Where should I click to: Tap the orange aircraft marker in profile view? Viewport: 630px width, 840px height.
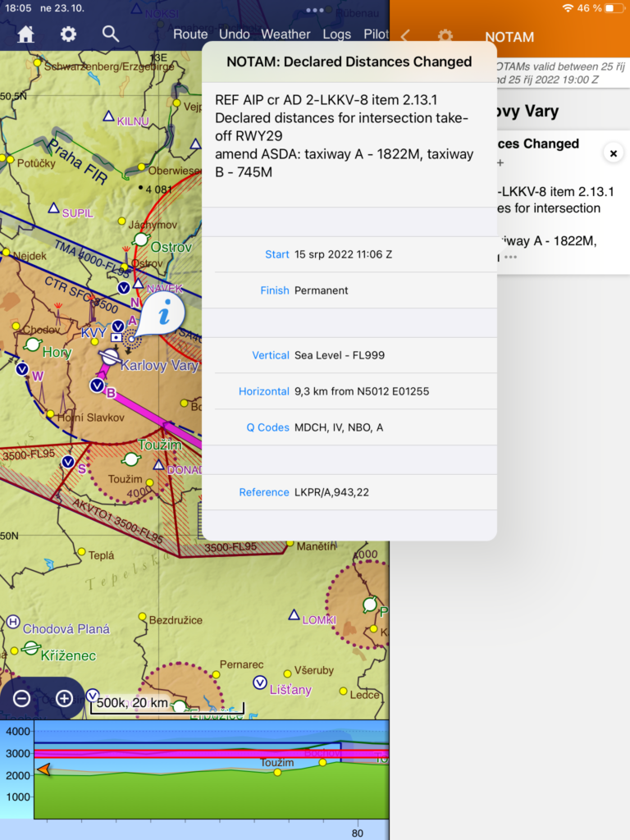(43, 769)
